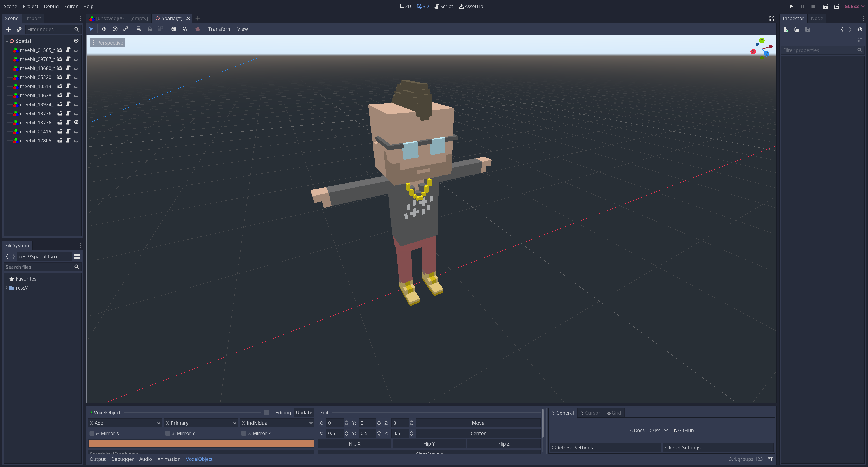Open the Instance Child Scene link icon

(19, 29)
